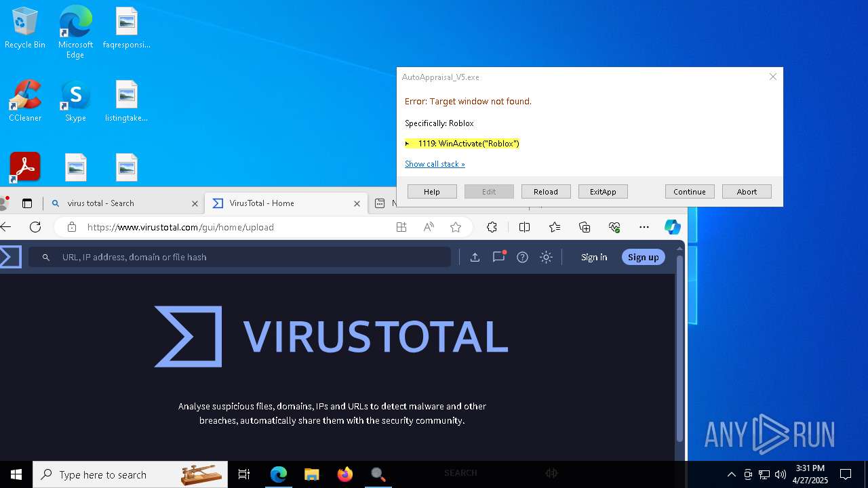Screen dimensions: 868x488
Task: Click Edge back arrow
Action: pos(6,227)
